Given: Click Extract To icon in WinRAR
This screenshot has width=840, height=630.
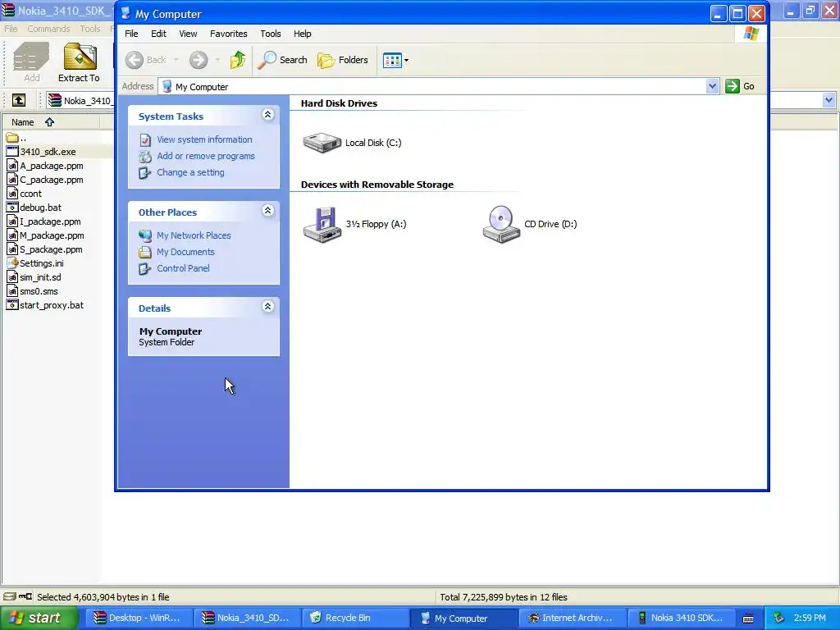Looking at the screenshot, I should [79, 62].
